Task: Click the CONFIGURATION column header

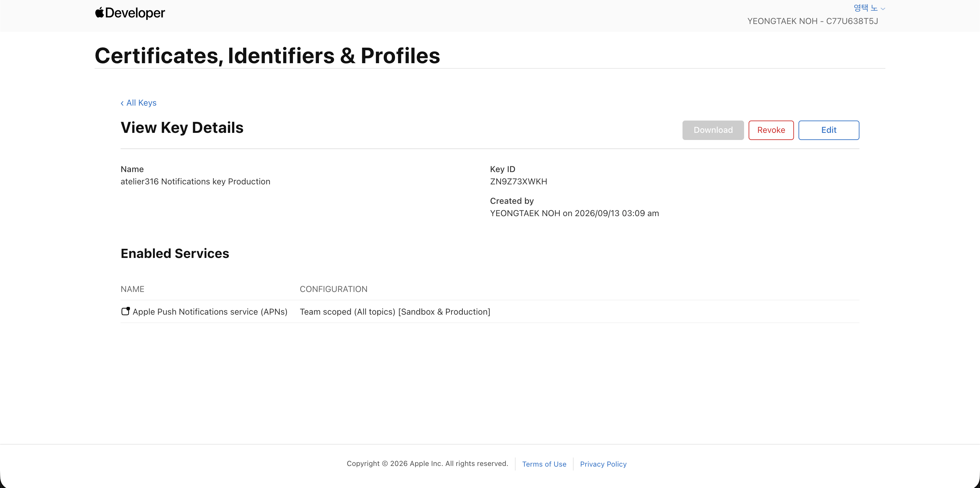Action: [333, 289]
